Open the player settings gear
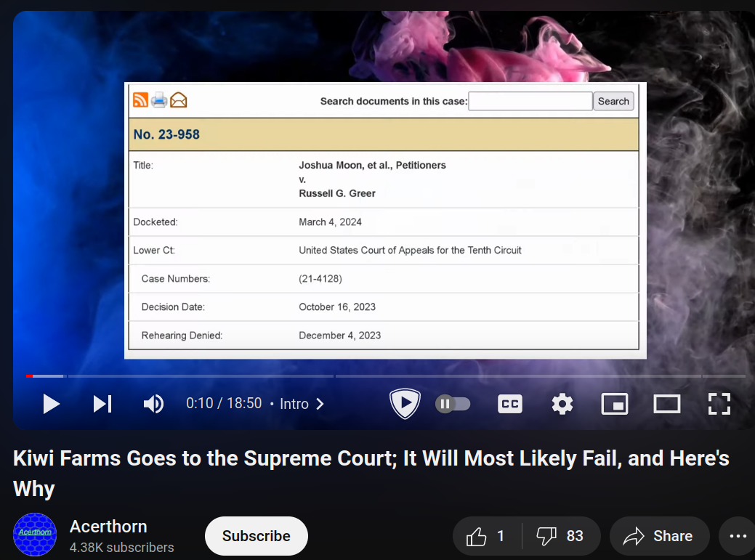Image resolution: width=755 pixels, height=560 pixels. [562, 404]
